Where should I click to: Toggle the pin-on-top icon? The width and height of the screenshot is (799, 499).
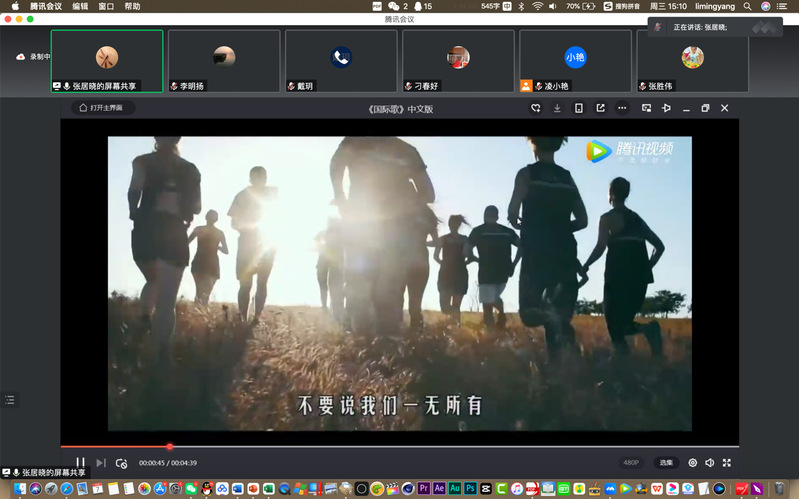[x=666, y=108]
